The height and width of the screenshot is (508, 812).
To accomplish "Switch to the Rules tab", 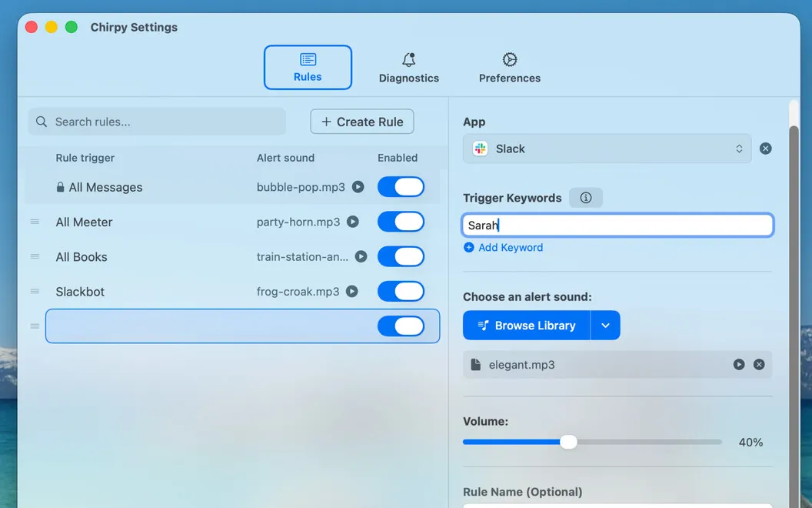I will (308, 68).
